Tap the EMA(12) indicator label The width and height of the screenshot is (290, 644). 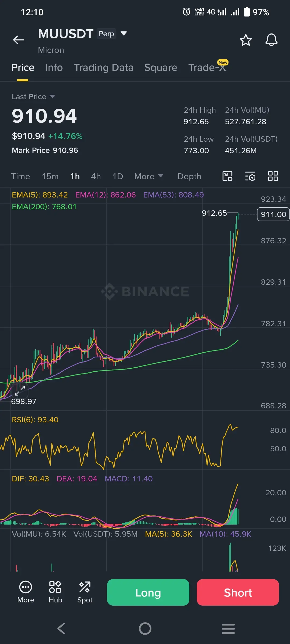tap(106, 195)
